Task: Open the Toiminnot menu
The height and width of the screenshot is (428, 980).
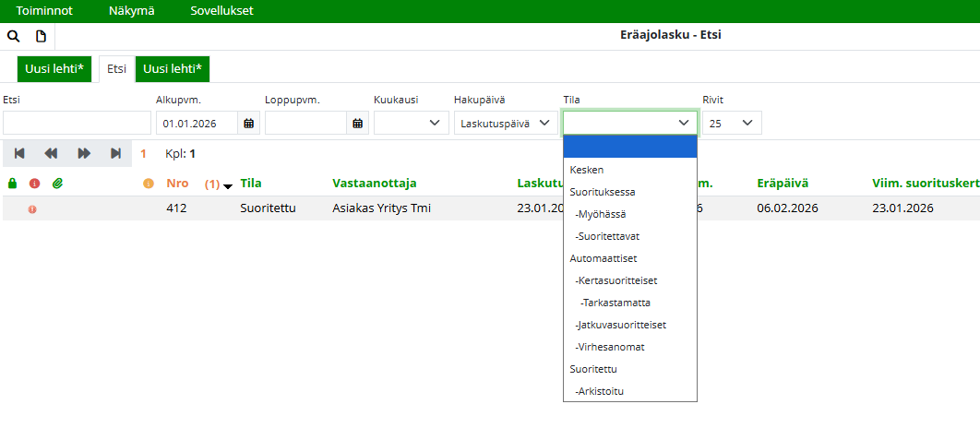Action: 44,11
